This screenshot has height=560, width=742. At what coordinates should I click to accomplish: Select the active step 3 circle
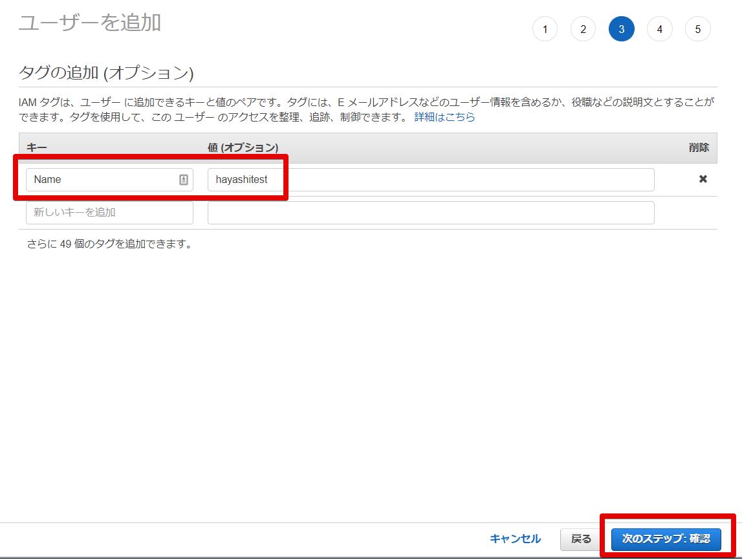pyautogui.click(x=621, y=29)
